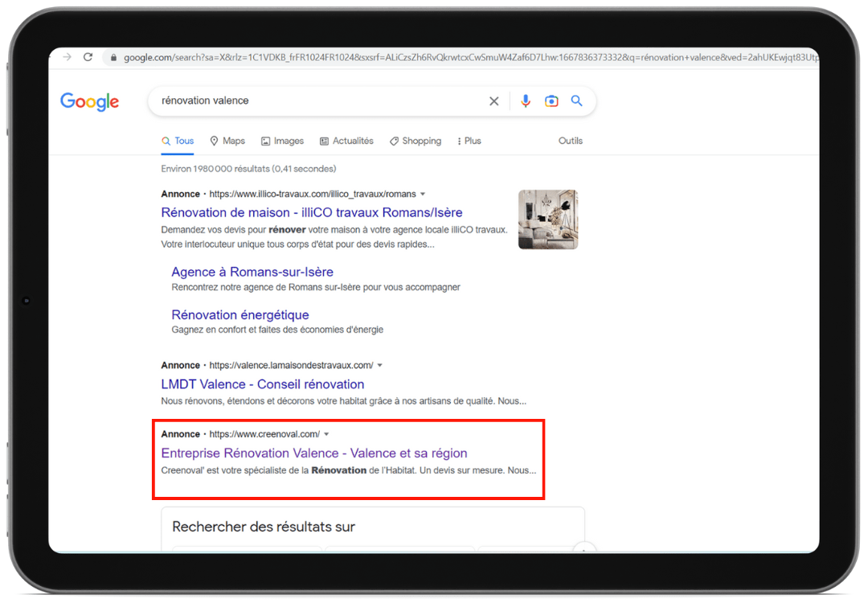Select the Actualités tab
The image size is (868, 603).
tap(346, 141)
